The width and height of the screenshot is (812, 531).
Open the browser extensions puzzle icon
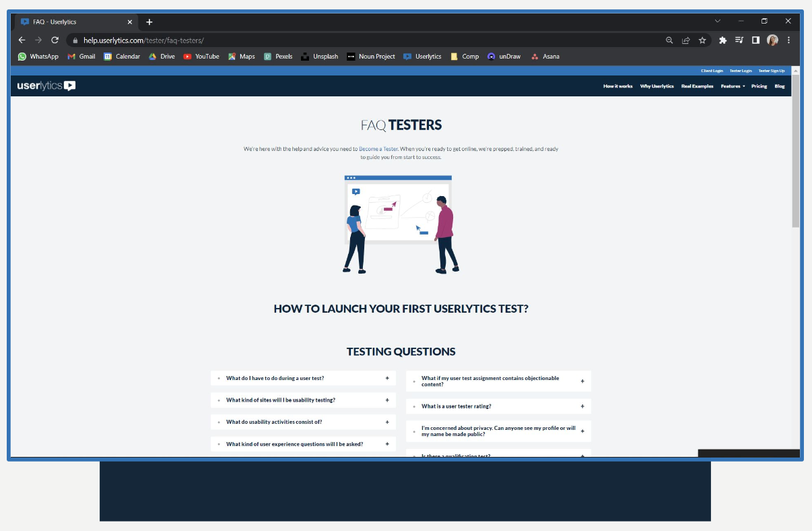(723, 40)
